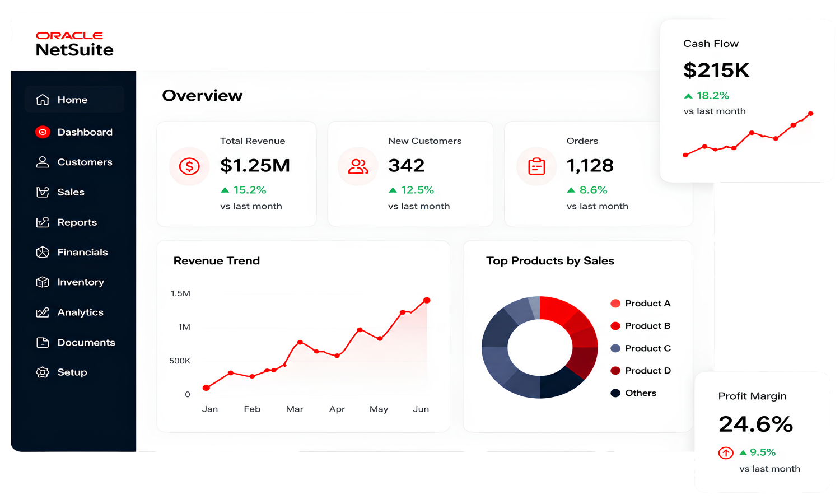Click the 12.5% change on New Customers

point(417,190)
